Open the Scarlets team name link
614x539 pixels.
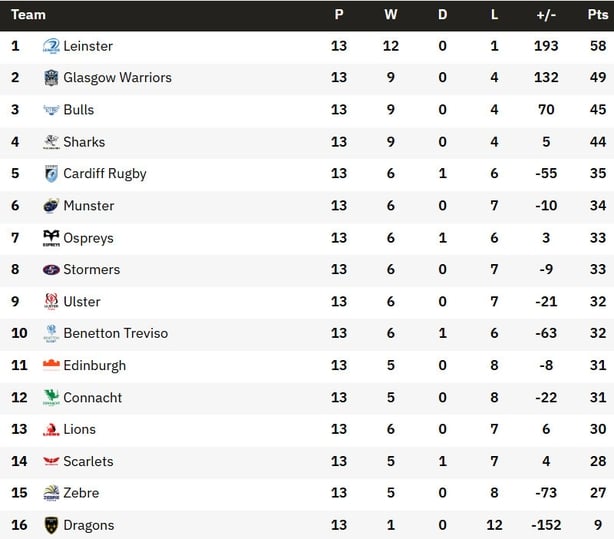coord(88,461)
